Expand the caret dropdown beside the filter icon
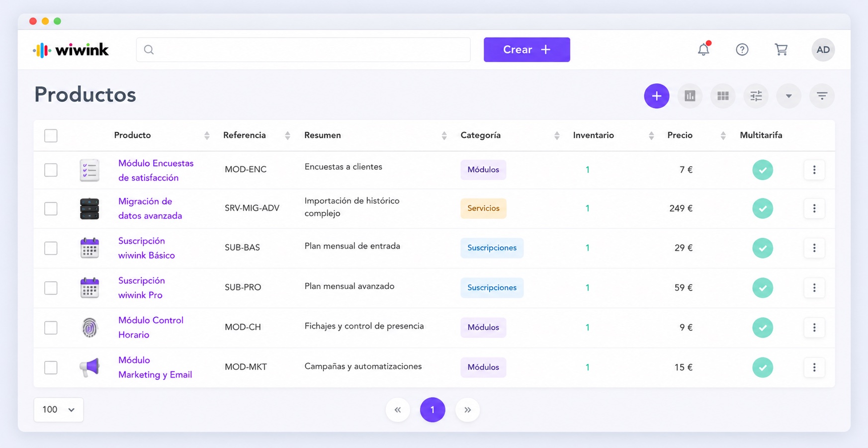Viewport: 868px width, 448px height. [789, 96]
